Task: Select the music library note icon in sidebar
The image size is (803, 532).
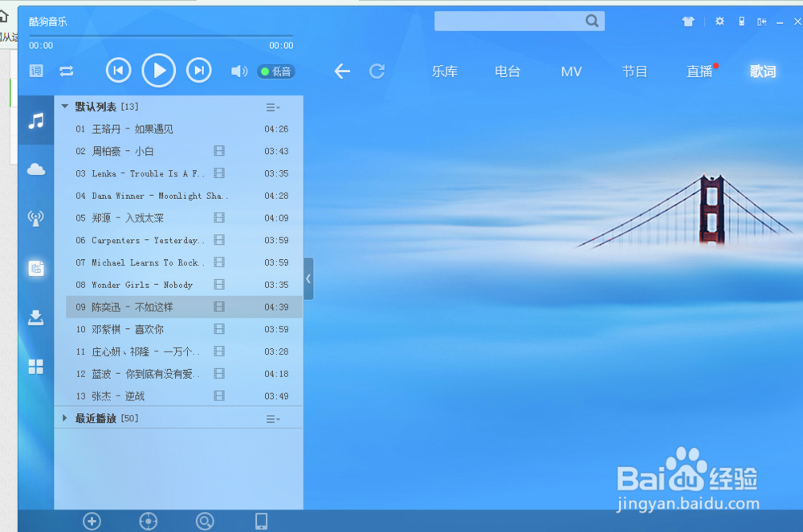Action: tap(35, 120)
